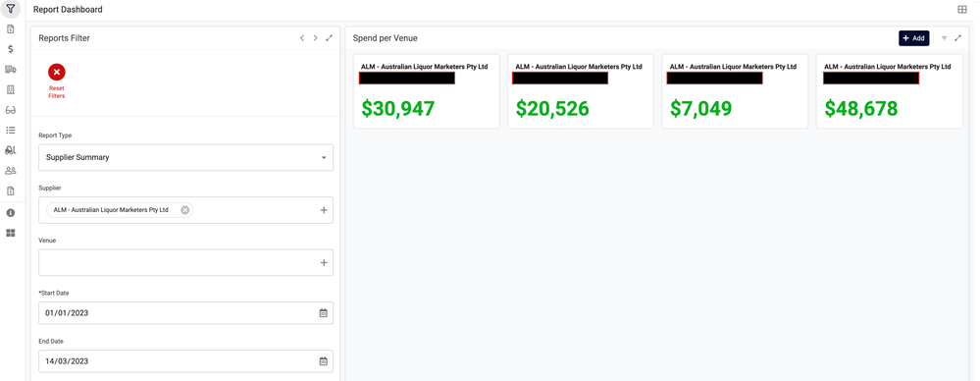The height and width of the screenshot is (381, 980).
Task: Select the $48,678 venue card
Action: pos(890,91)
